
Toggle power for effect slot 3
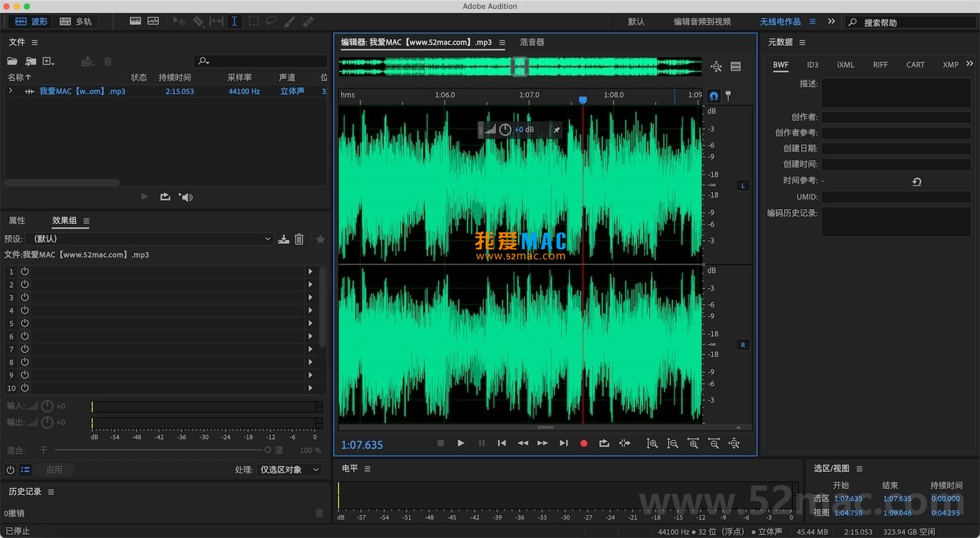point(24,297)
